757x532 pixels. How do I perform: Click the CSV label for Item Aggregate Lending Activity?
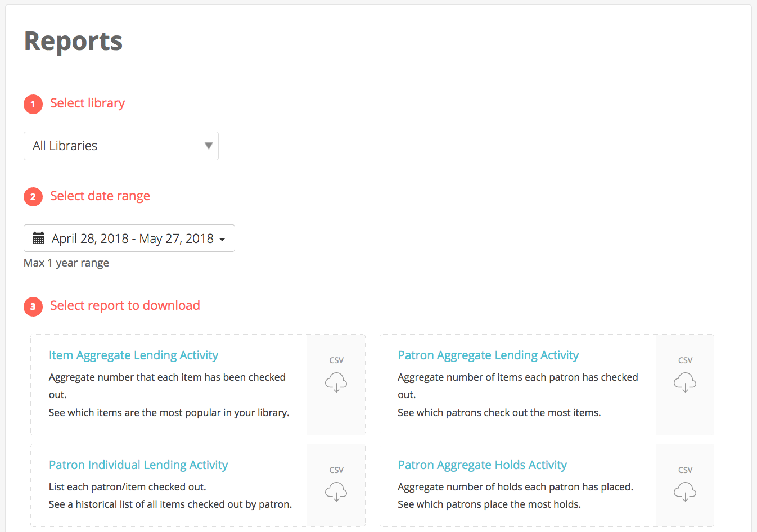[x=336, y=360]
